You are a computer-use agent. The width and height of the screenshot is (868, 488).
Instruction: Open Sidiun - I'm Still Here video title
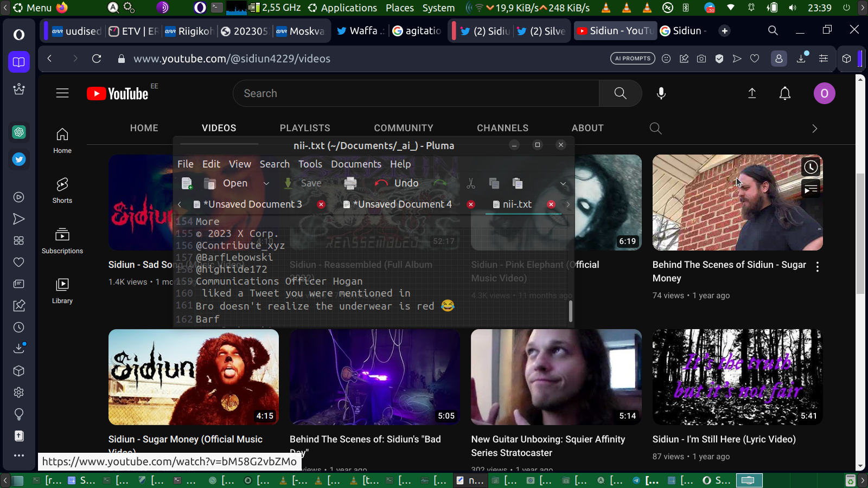click(724, 439)
